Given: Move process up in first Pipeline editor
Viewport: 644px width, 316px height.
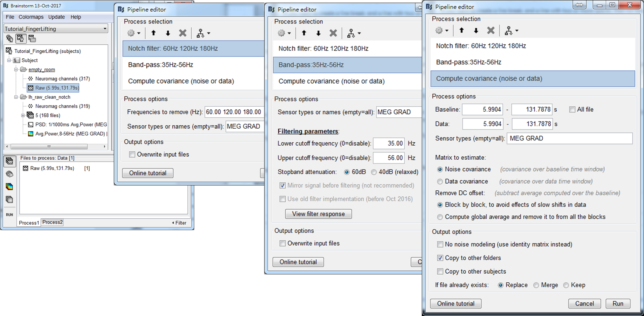Looking at the screenshot, I should (x=153, y=33).
